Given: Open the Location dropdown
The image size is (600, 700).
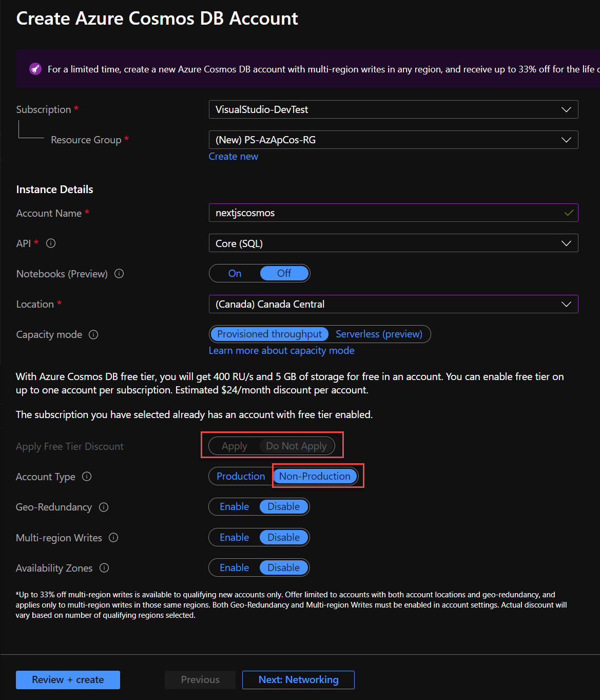Looking at the screenshot, I should [393, 305].
